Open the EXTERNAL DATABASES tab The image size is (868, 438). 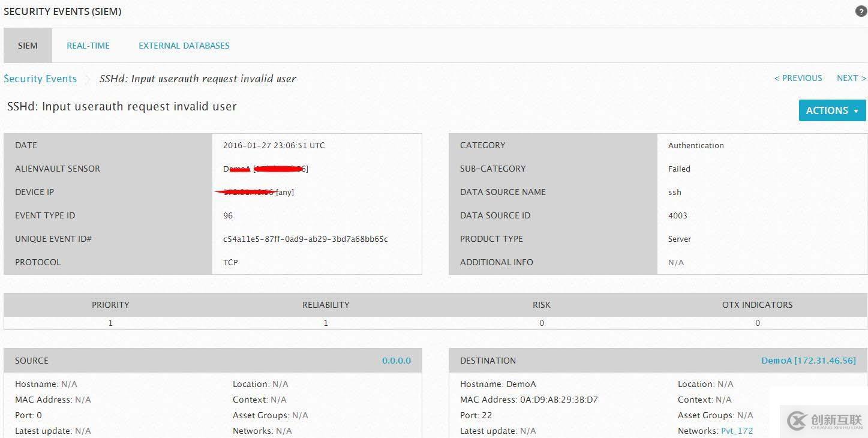(184, 46)
